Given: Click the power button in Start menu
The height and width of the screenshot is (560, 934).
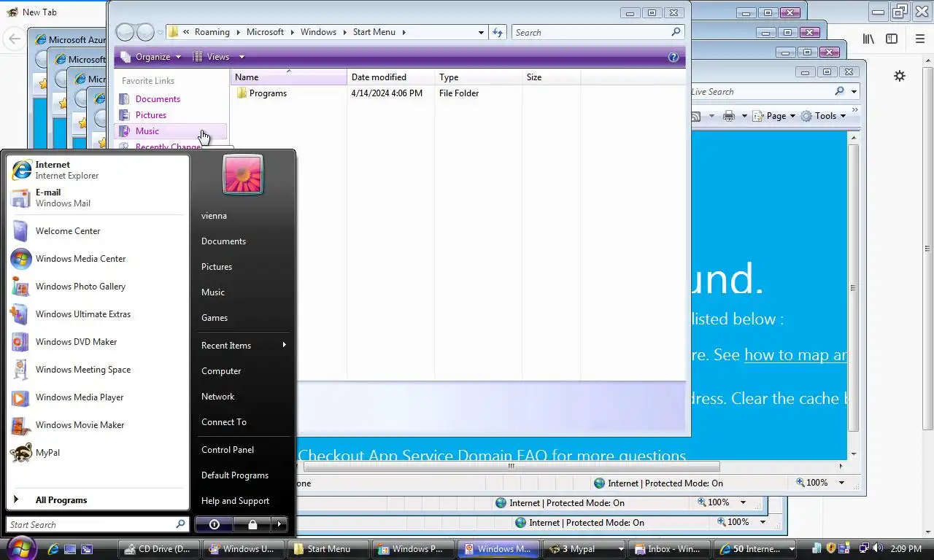Looking at the screenshot, I should click(214, 524).
